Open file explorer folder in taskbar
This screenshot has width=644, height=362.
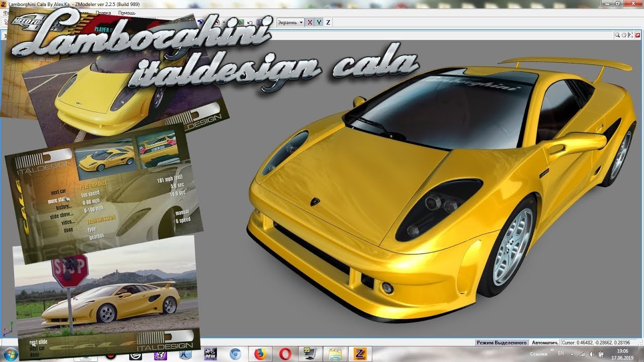pyautogui.click(x=335, y=354)
